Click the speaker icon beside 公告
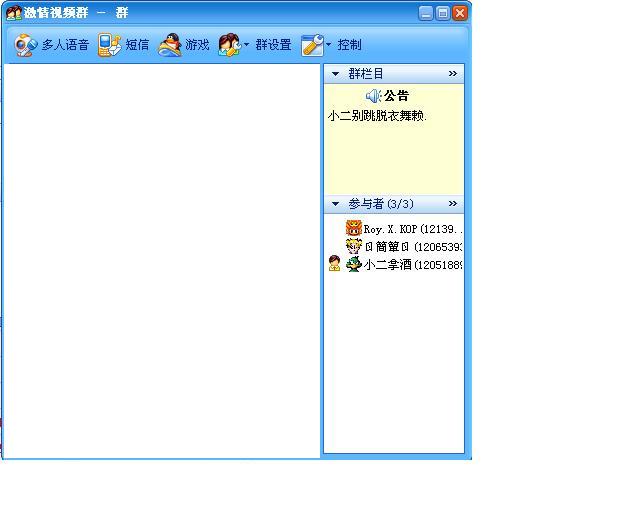This screenshot has width=640, height=512. click(x=373, y=96)
